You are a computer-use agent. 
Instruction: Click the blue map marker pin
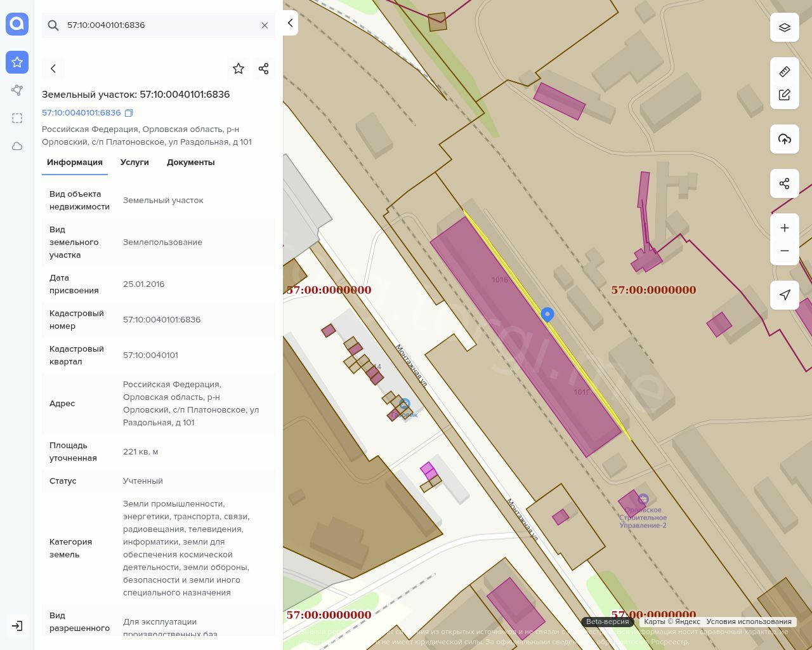547,314
